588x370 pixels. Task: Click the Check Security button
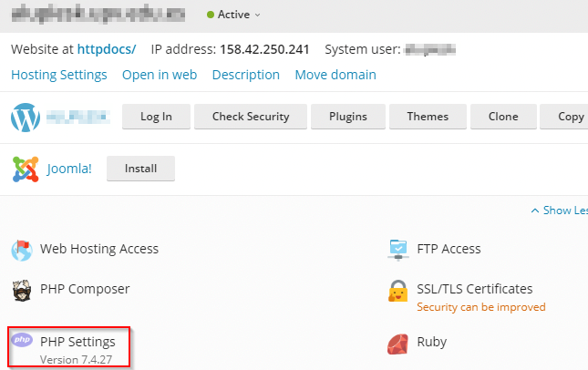click(x=251, y=117)
